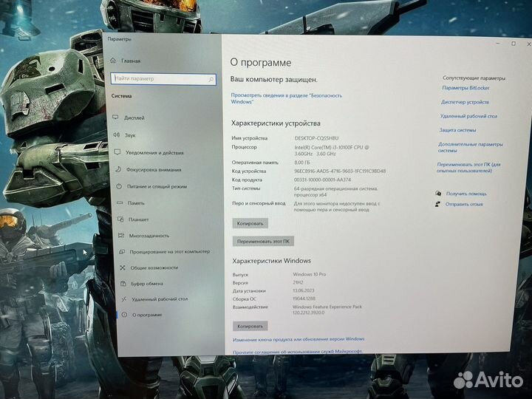Click the product key change link

pos(299,339)
